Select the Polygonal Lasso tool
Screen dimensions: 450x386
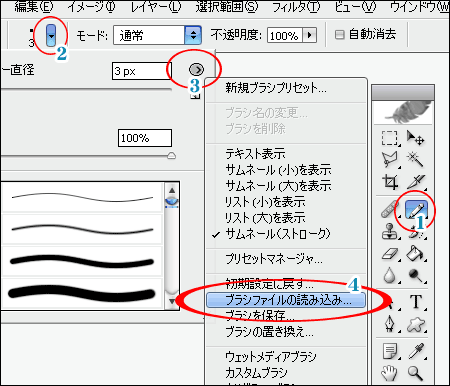[x=390, y=160]
